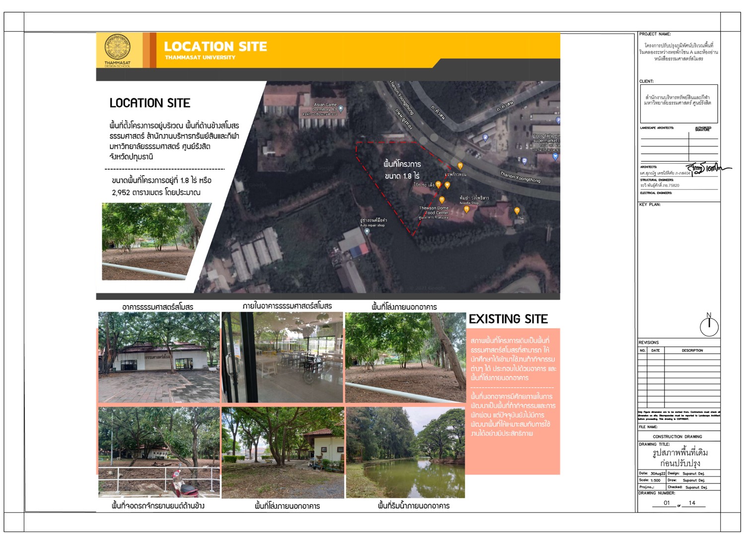Open the photo under the first พื้นที่โล่งภายนอกอาคาร caption
The image size is (756, 534).
coord(405,357)
